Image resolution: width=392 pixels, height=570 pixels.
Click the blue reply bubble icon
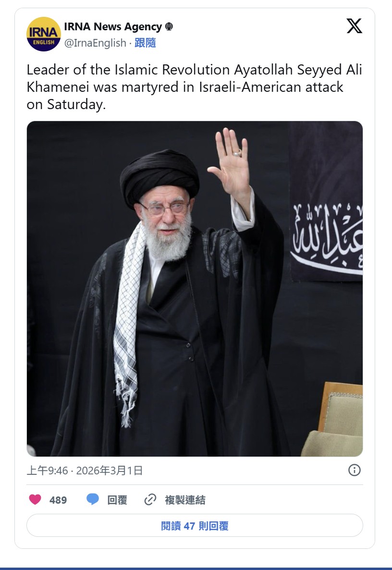[93, 499]
